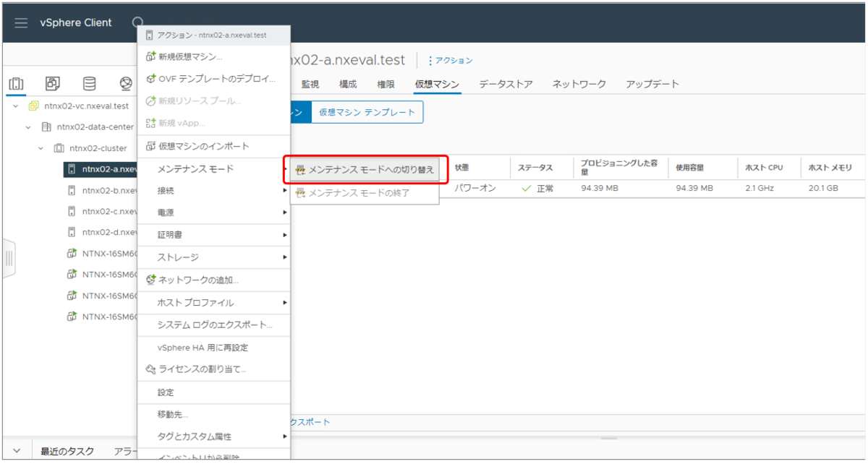This screenshot has height=464, width=868.
Task: Open the 構成 tab
Action: 348,84
